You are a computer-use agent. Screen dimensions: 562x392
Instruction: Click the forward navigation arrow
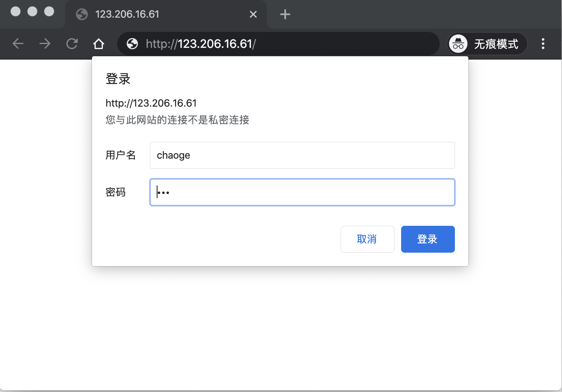coord(45,44)
